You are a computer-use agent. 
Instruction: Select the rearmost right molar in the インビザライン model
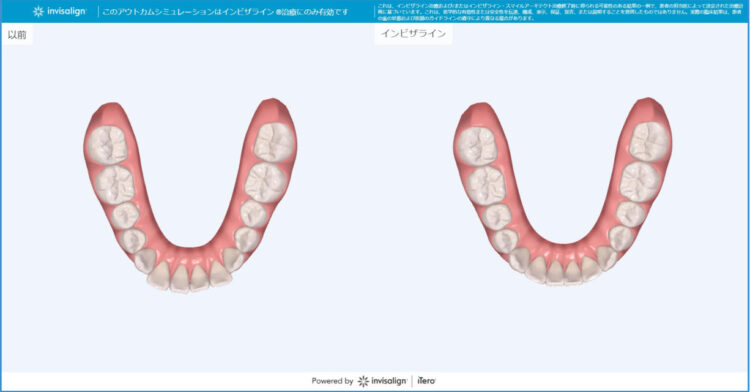[x=649, y=142]
